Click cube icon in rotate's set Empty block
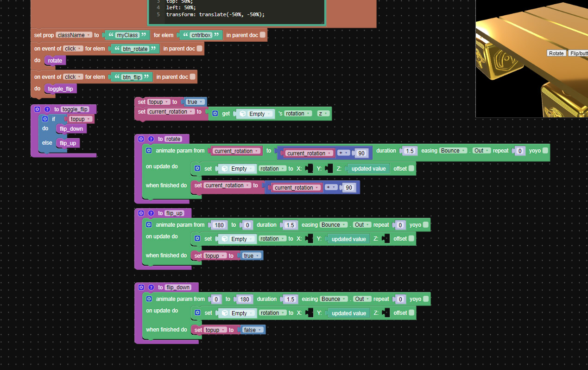 pyautogui.click(x=225, y=168)
